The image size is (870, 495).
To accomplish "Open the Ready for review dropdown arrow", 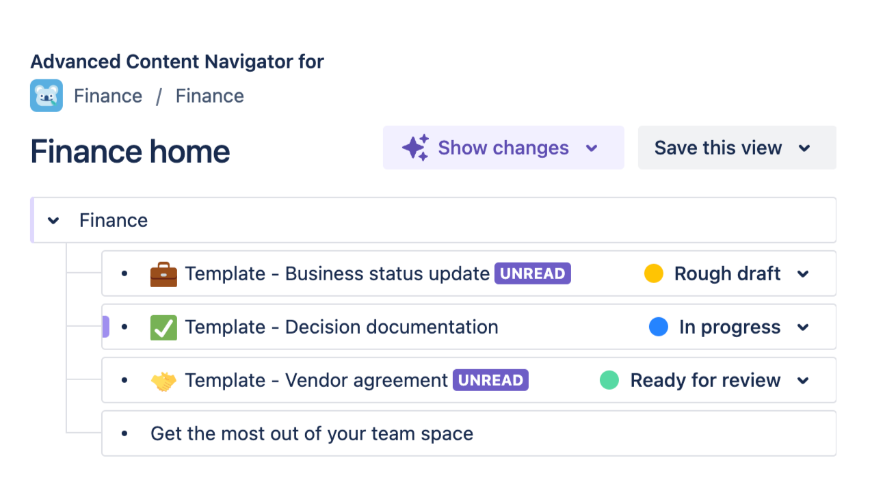I will pyautogui.click(x=803, y=381).
